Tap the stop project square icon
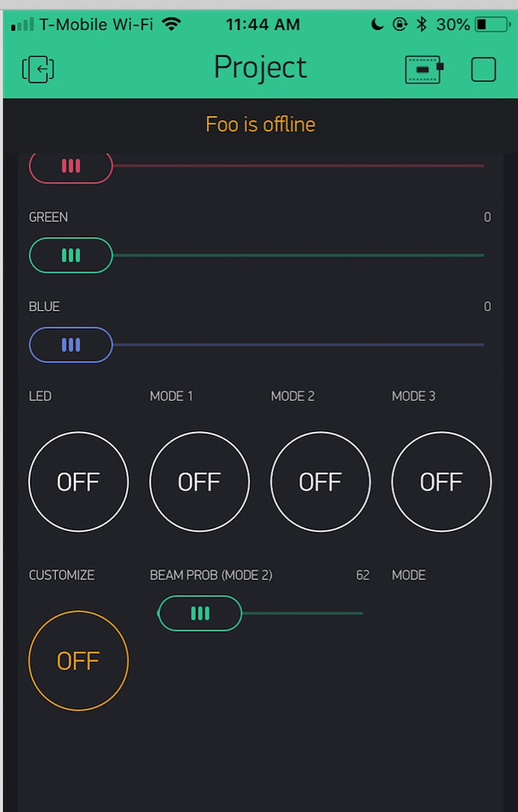 (483, 69)
